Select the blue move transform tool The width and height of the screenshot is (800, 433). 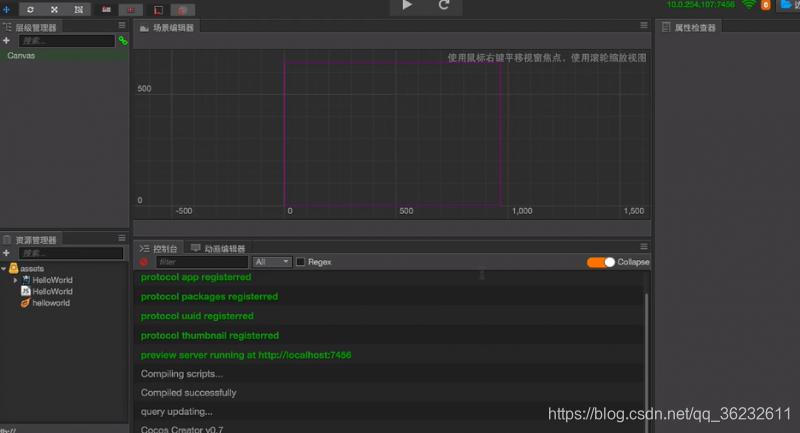click(x=7, y=9)
